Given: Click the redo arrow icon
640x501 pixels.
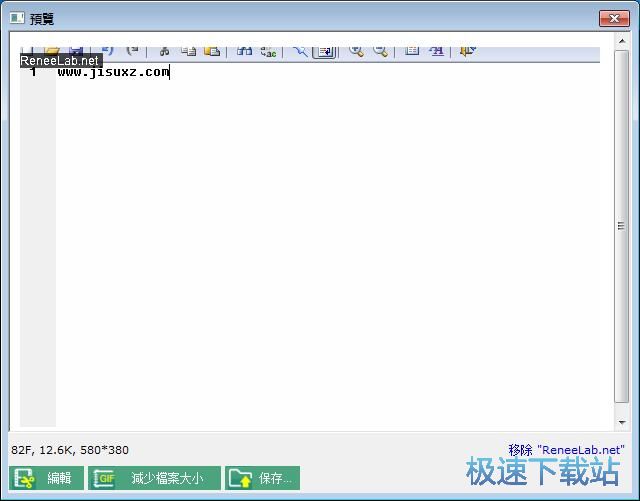Looking at the screenshot, I should 133,51.
